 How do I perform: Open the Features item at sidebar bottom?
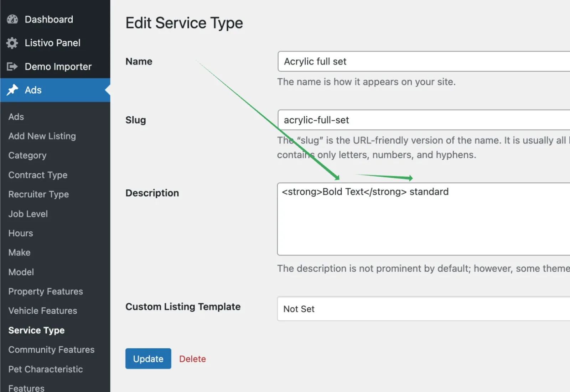tap(26, 388)
